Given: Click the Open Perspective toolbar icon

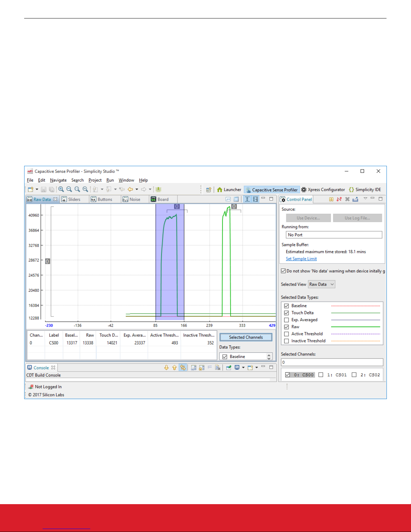Looking at the screenshot, I should click(209, 190).
